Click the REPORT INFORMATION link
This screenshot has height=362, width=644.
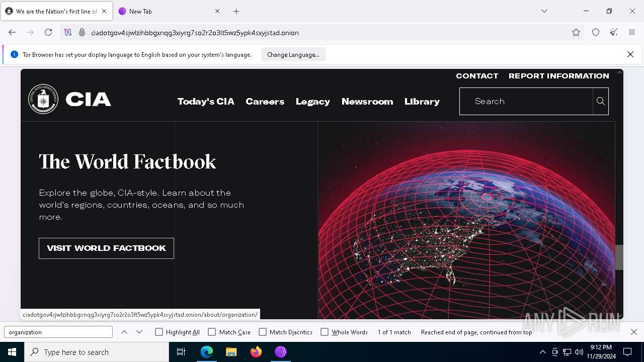click(559, 76)
